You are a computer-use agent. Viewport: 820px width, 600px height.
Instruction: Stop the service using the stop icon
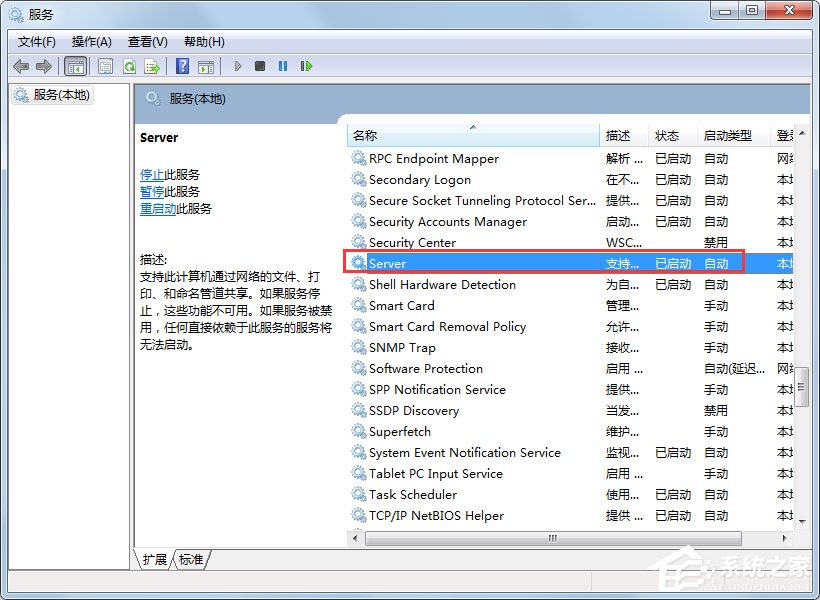click(259, 66)
